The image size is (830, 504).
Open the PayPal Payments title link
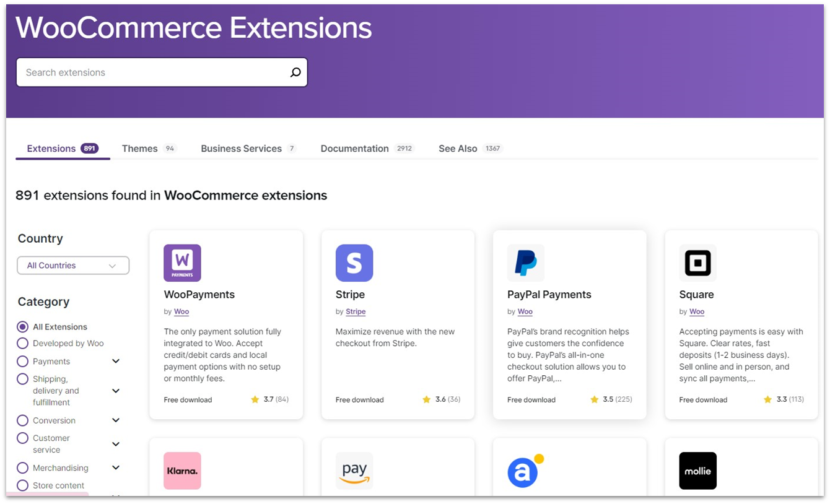tap(549, 295)
